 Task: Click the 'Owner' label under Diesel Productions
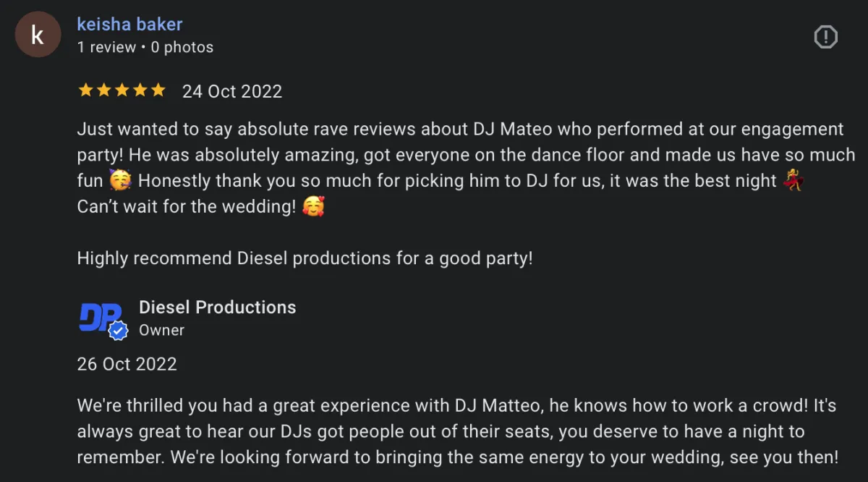161,330
